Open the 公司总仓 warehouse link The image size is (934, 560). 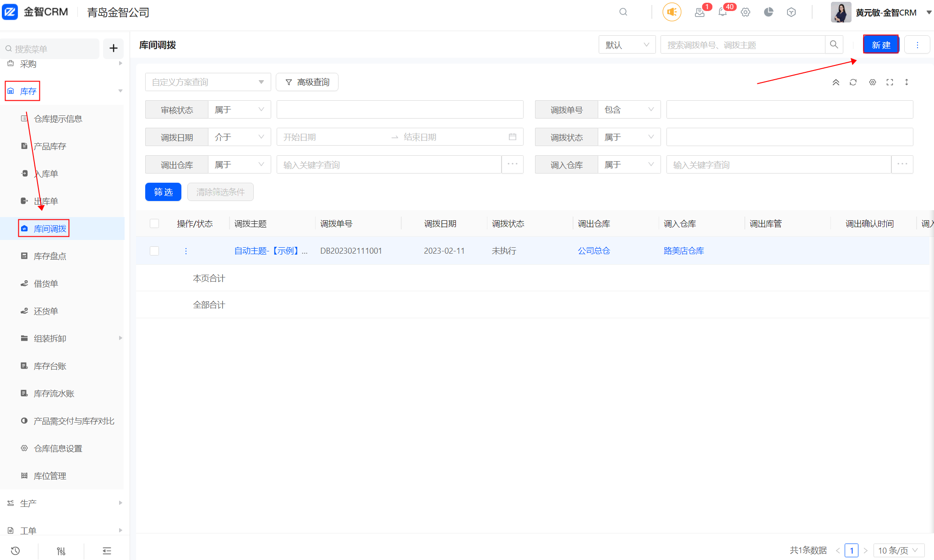pyautogui.click(x=594, y=251)
